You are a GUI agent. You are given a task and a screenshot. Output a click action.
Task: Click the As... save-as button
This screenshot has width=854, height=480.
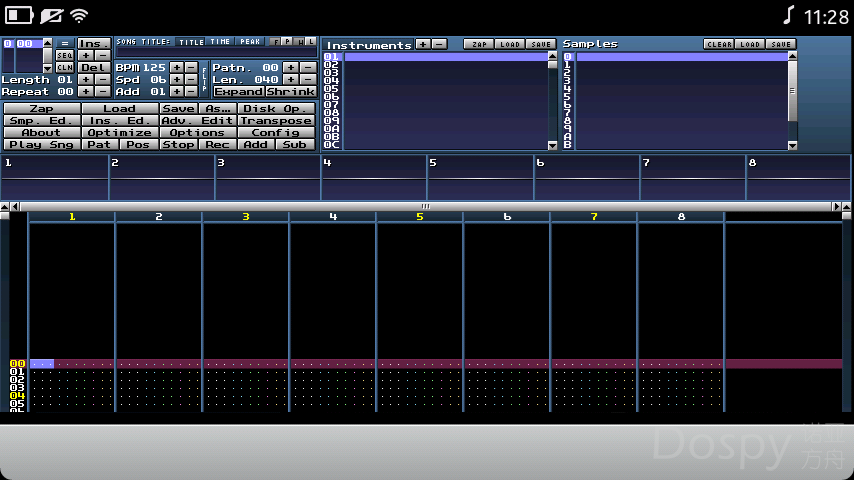point(217,108)
